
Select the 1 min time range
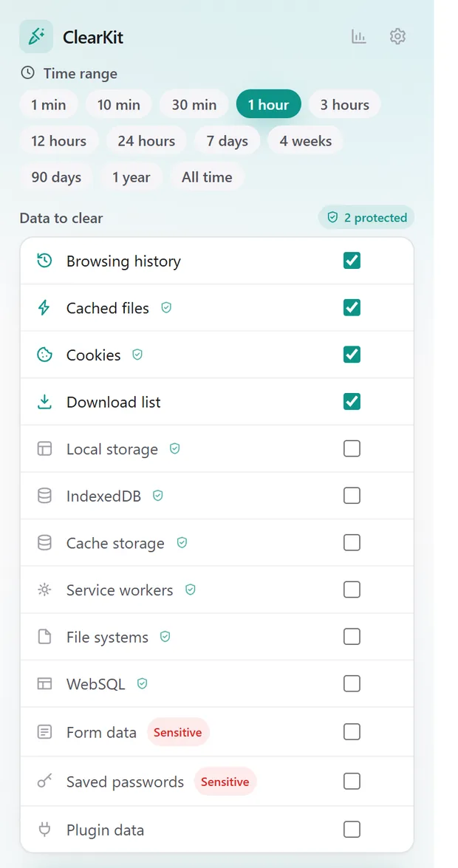coord(49,105)
